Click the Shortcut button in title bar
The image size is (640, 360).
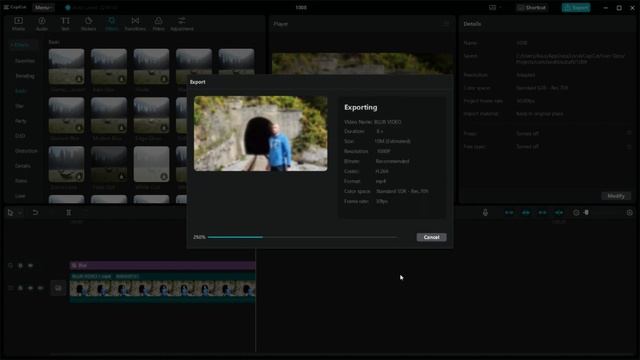(x=532, y=7)
